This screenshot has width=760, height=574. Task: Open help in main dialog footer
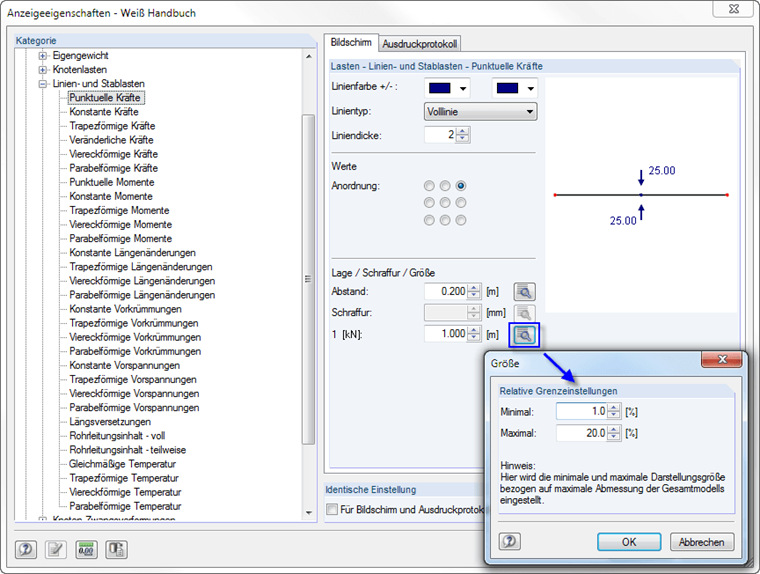click(26, 549)
